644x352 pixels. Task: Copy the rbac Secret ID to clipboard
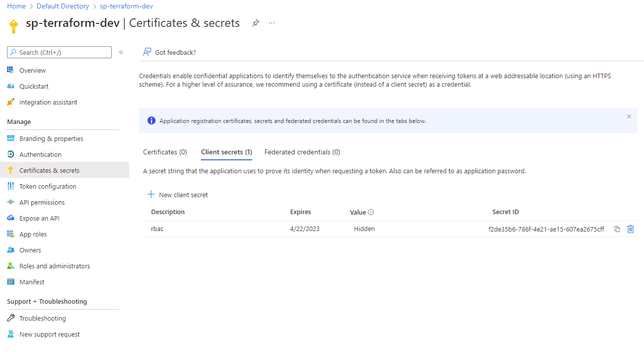617,229
